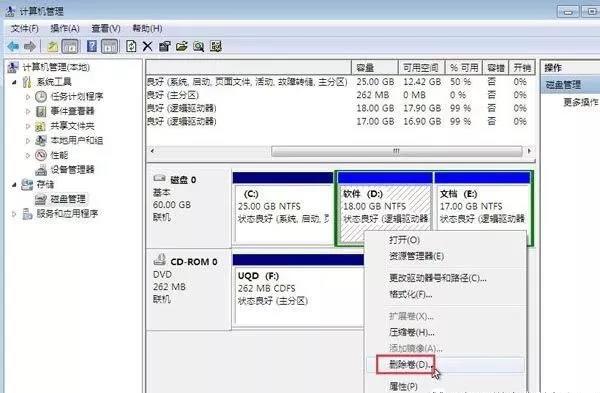
Task: Open 任务计划程序 tree node
Action: point(77,96)
